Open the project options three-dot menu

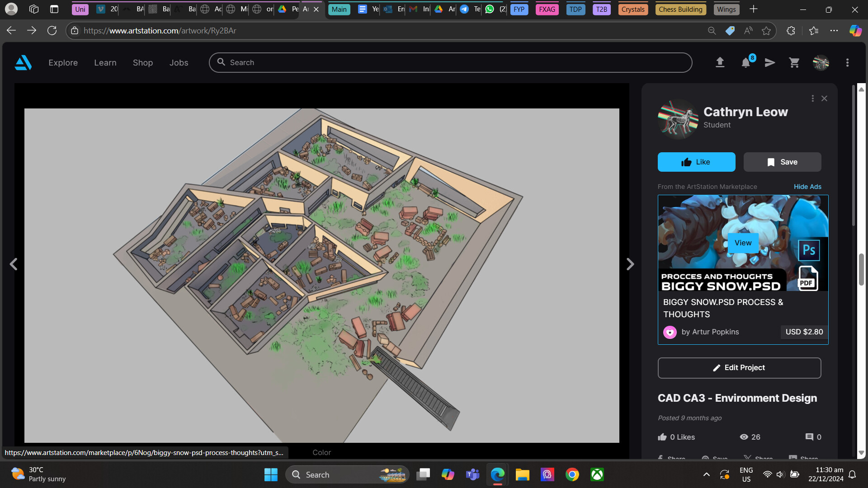tap(812, 98)
